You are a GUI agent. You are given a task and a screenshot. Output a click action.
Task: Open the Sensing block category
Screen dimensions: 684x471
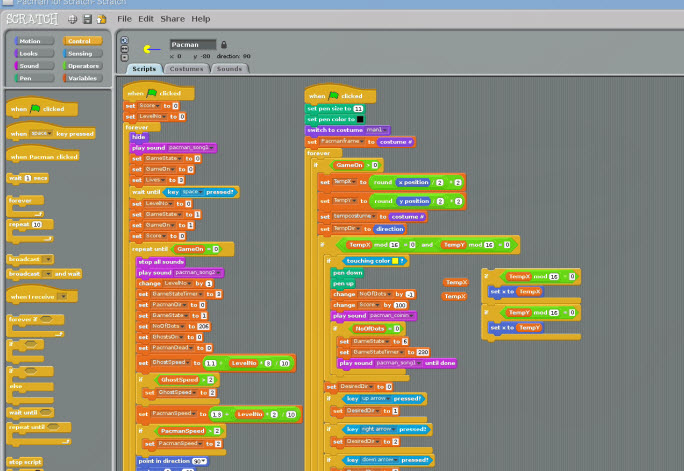coord(80,53)
